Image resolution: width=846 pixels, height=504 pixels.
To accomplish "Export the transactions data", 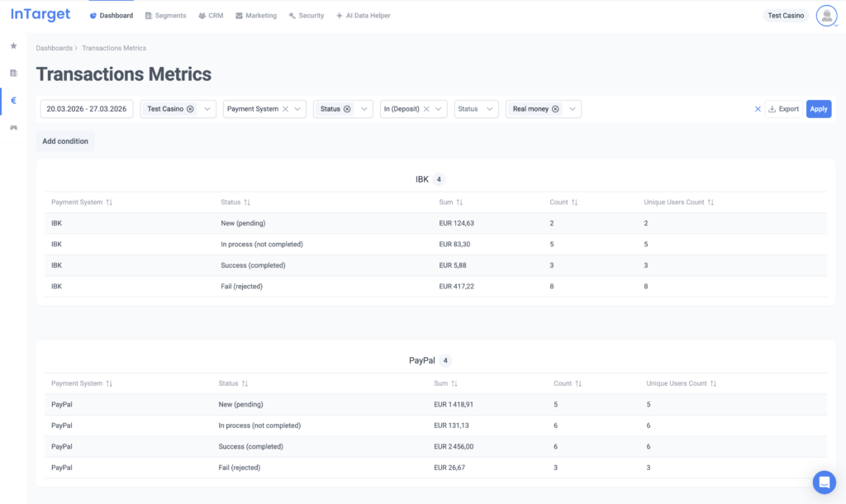I will coord(783,109).
